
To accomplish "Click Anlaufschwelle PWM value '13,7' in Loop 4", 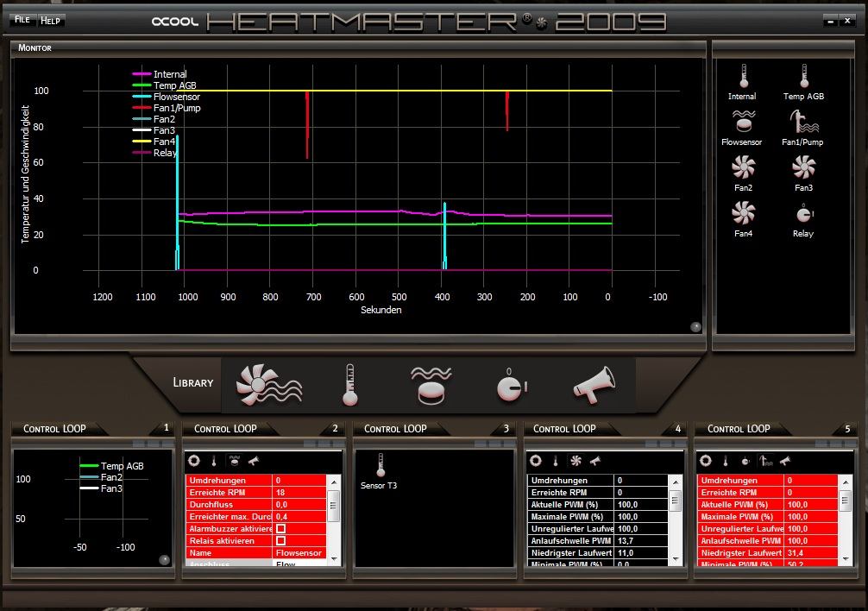I will 641,541.
